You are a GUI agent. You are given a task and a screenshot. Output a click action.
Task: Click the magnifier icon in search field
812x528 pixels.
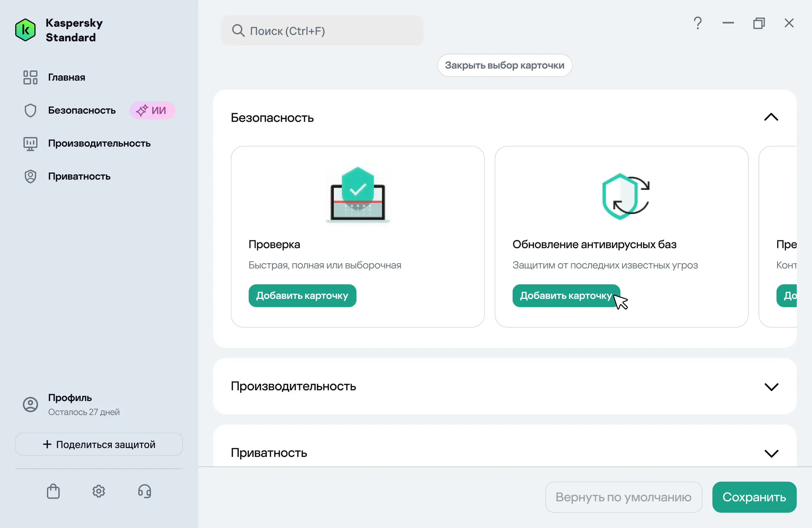click(x=238, y=31)
